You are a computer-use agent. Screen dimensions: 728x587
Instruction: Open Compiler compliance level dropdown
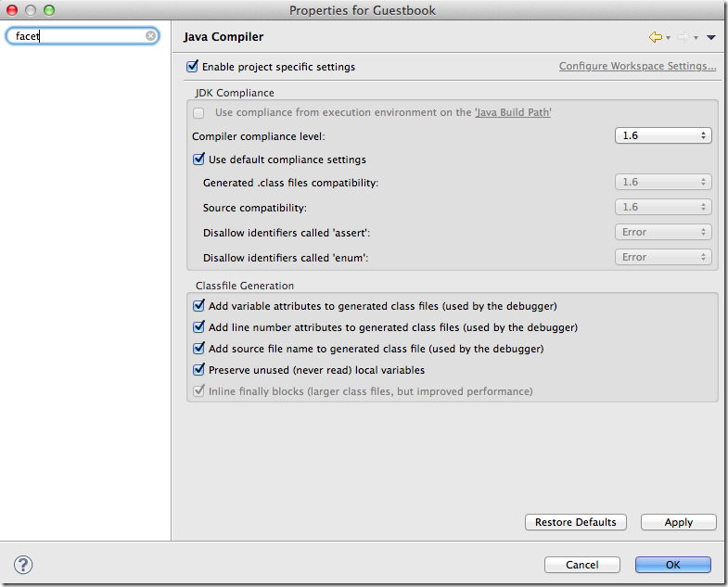pos(663,135)
